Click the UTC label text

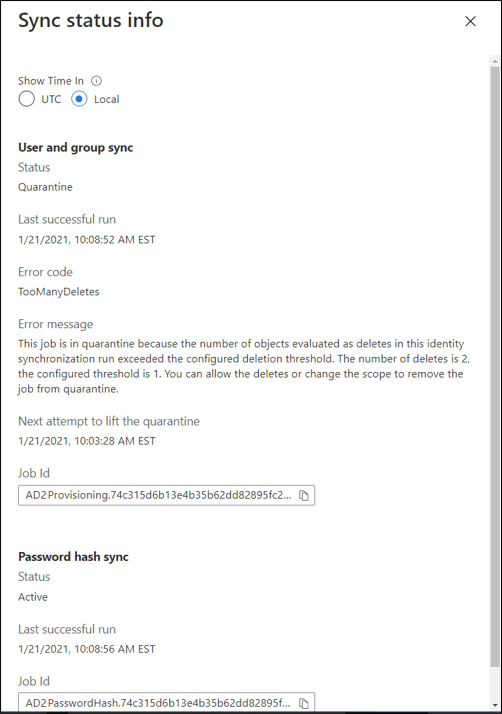pyautogui.click(x=51, y=99)
